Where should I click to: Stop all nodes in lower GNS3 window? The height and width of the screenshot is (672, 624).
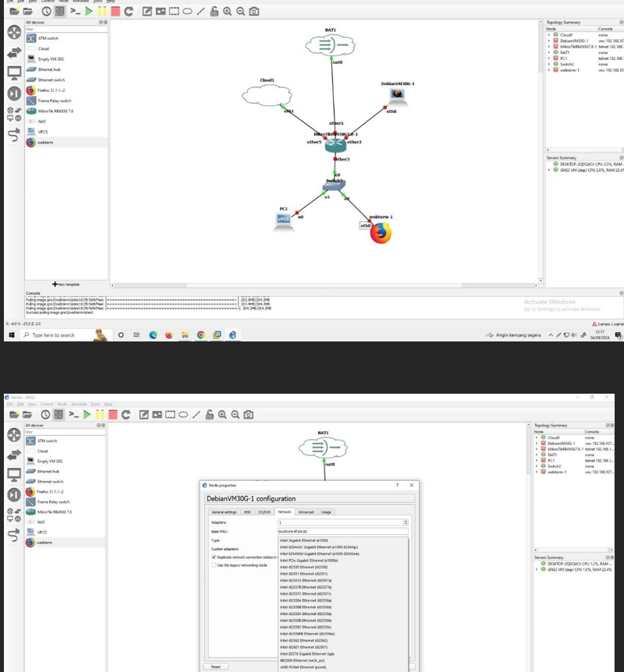[x=113, y=415]
